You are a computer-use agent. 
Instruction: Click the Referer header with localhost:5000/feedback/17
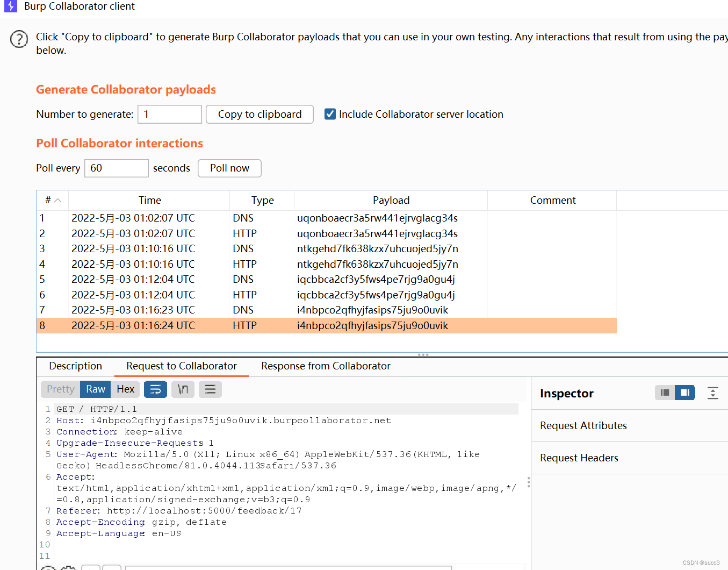(x=179, y=511)
